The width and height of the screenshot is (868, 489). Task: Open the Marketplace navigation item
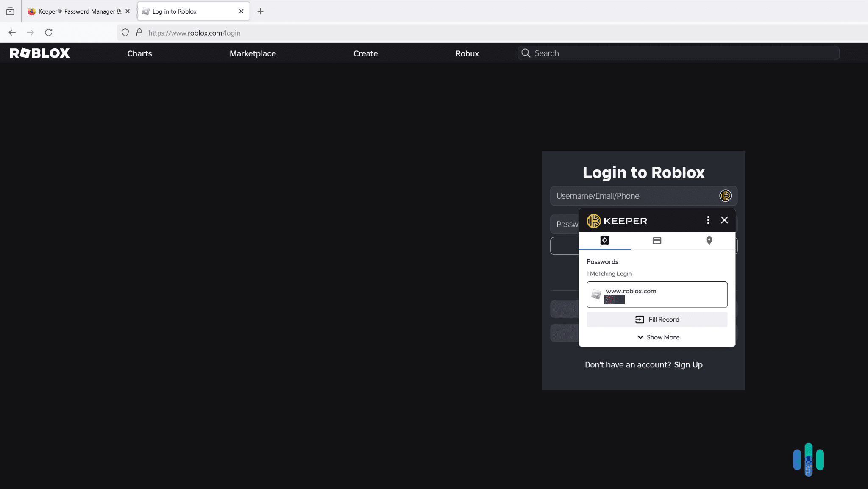253,53
